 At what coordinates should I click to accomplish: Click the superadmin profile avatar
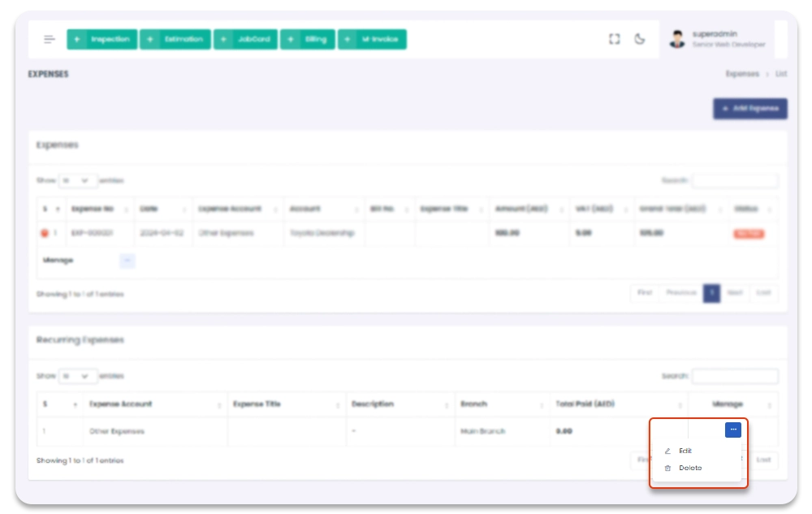point(677,39)
